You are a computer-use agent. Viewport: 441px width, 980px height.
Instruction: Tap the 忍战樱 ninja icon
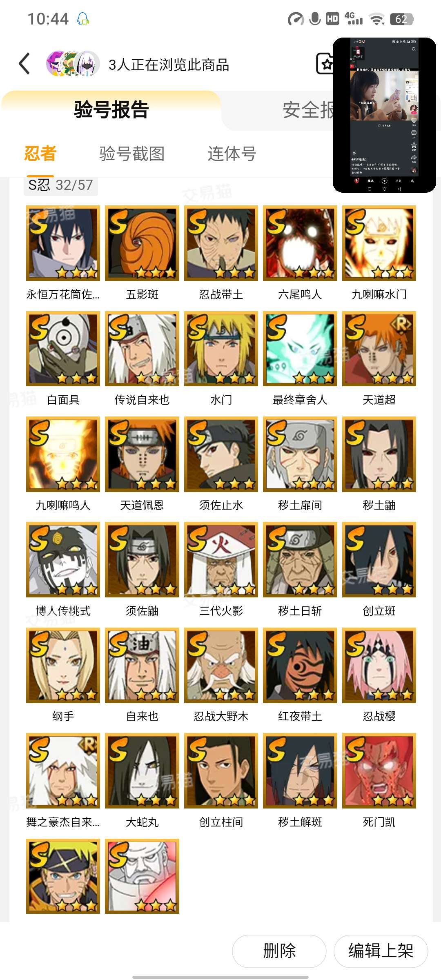[x=379, y=665]
